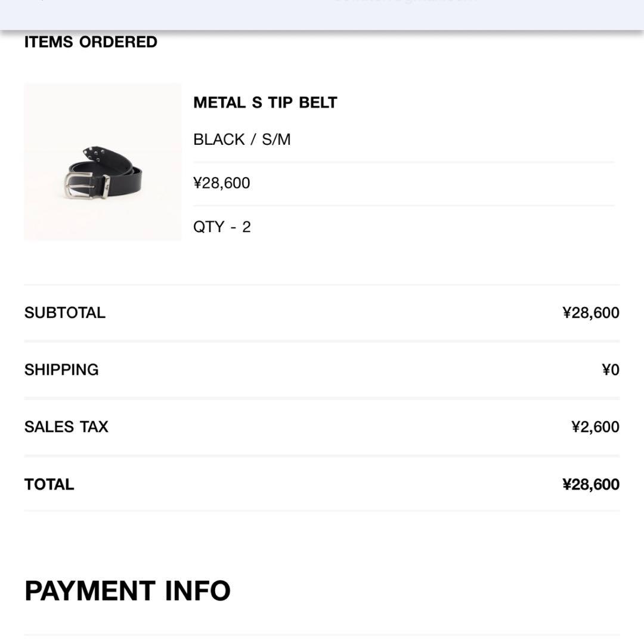644x644 pixels.
Task: Click the faint back arrow at top left
Action: click(x=41, y=2)
